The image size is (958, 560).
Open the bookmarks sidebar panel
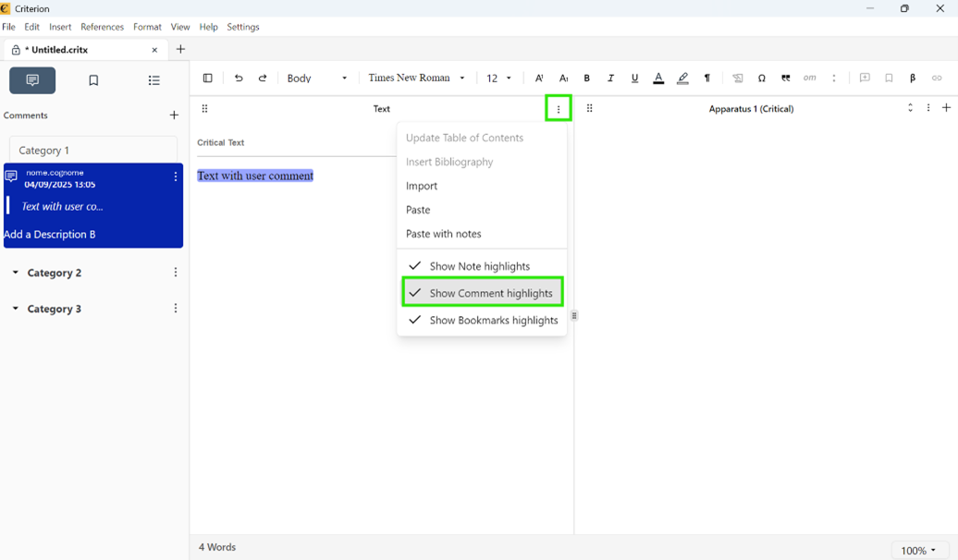93,81
